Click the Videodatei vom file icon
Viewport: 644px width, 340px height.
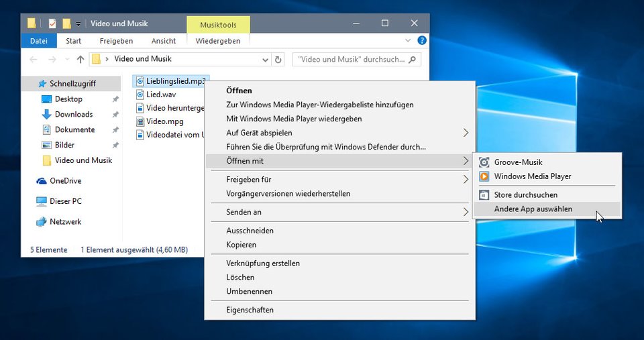click(140, 135)
